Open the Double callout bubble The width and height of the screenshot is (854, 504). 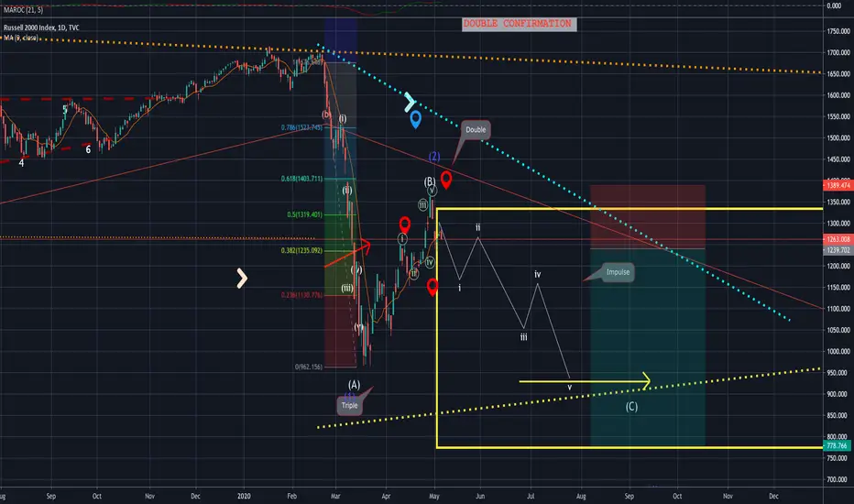click(476, 130)
